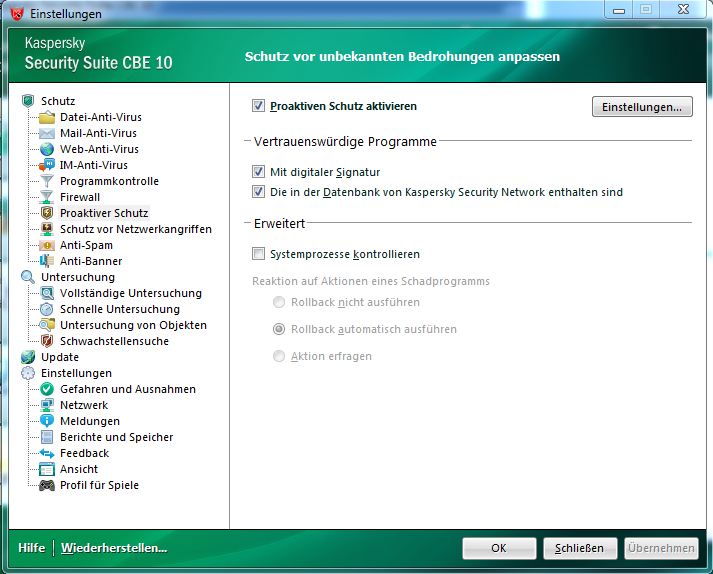This screenshot has width=713, height=574.
Task: Click the Netzwerk computers icon
Action: (47, 405)
